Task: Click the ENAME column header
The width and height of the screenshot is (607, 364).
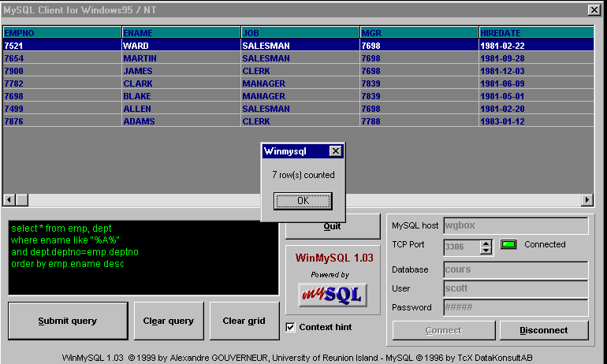Action: [181, 33]
